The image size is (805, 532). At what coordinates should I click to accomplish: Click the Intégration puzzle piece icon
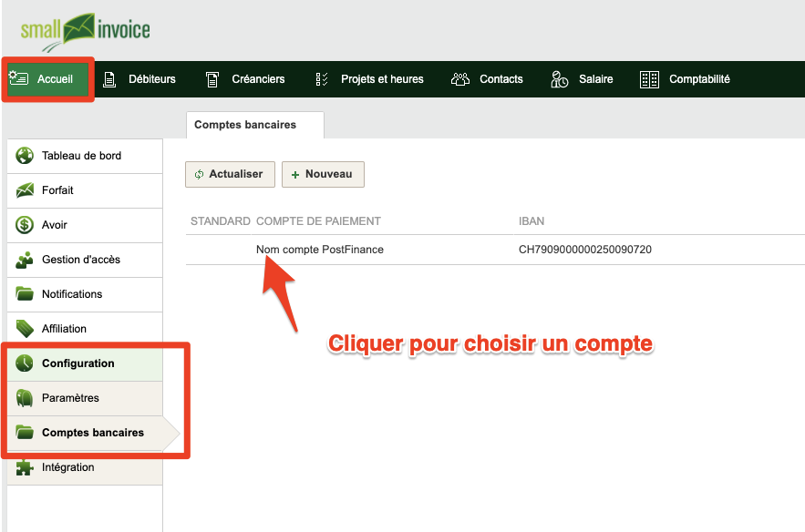point(24,467)
